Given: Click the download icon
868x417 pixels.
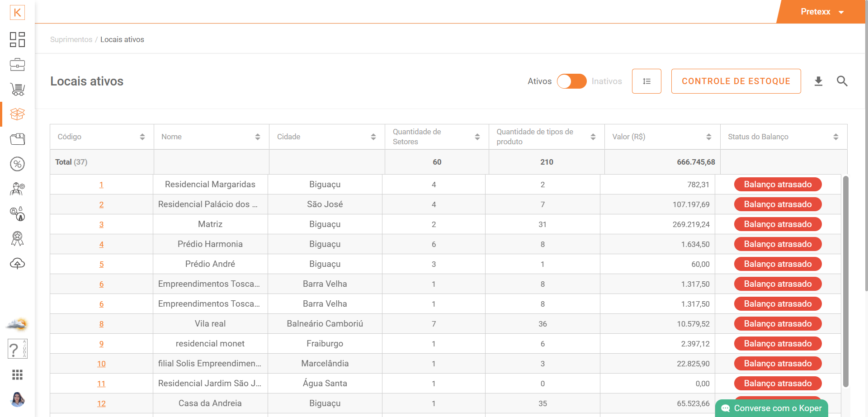Looking at the screenshot, I should point(818,81).
